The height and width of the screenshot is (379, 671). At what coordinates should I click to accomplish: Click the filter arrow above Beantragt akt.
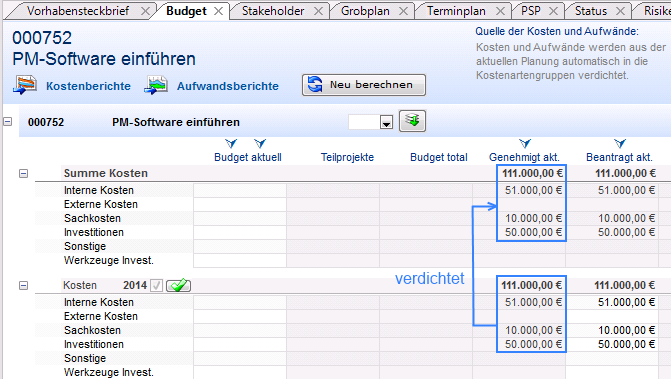click(620, 143)
